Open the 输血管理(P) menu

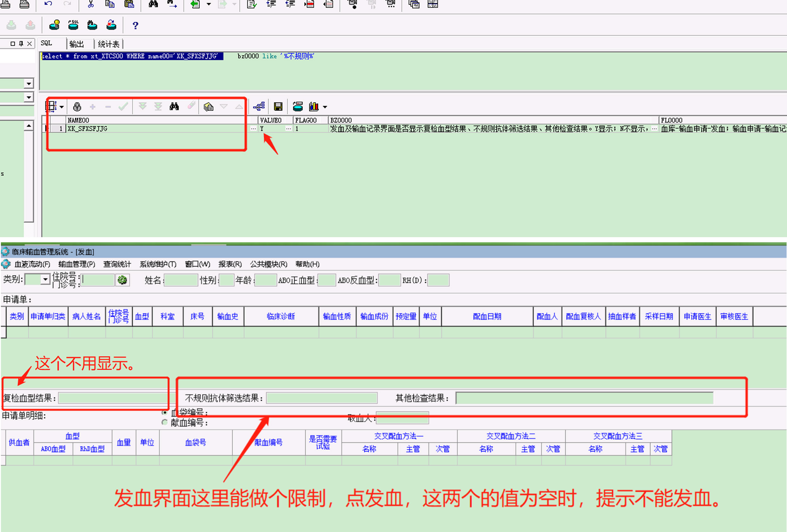click(x=76, y=264)
